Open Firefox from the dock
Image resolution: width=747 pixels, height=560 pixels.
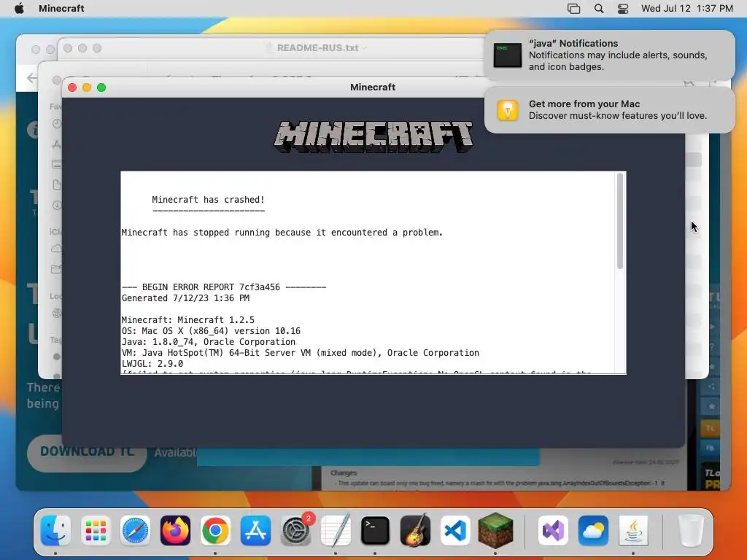tap(175, 531)
